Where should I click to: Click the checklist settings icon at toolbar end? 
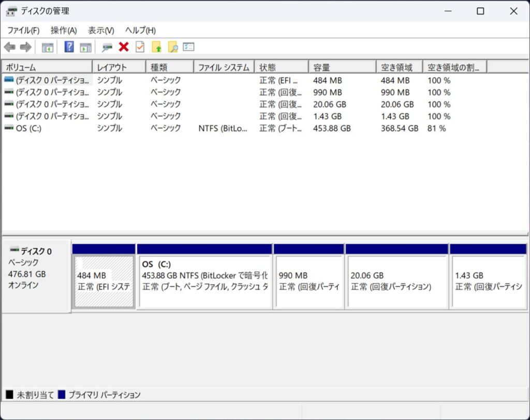[189, 47]
